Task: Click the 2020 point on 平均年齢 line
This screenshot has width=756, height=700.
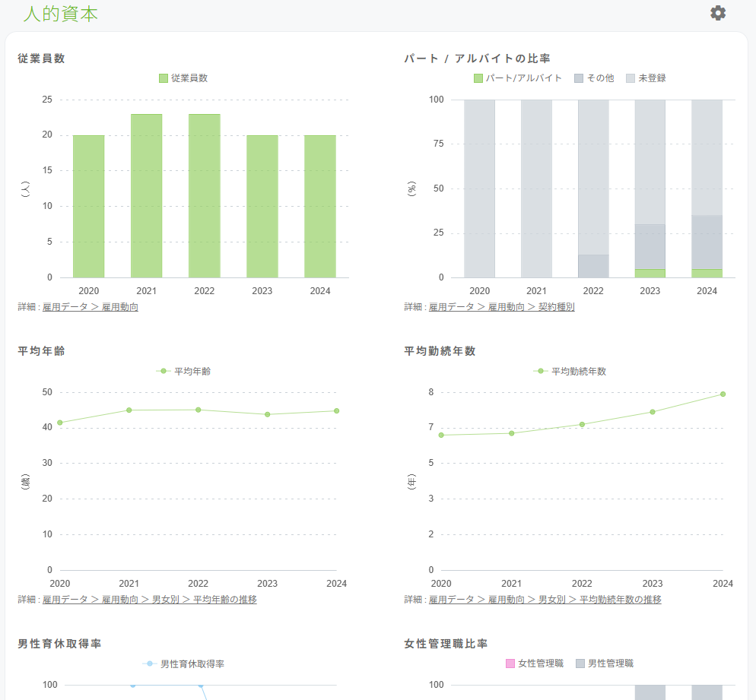Action: [x=60, y=423]
